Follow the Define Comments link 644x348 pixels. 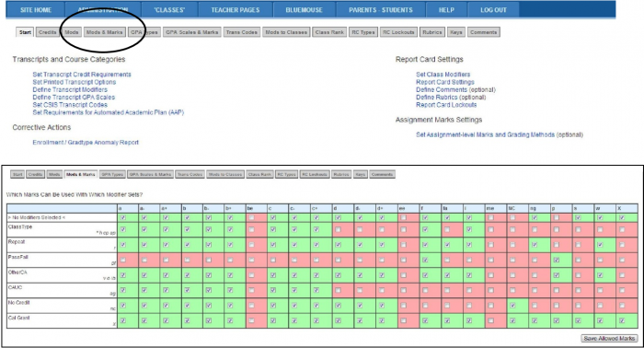click(x=442, y=89)
